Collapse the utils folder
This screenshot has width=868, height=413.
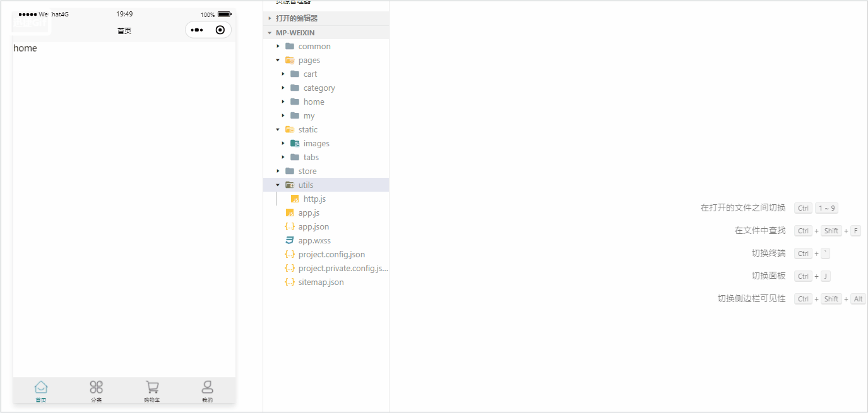click(x=326, y=185)
